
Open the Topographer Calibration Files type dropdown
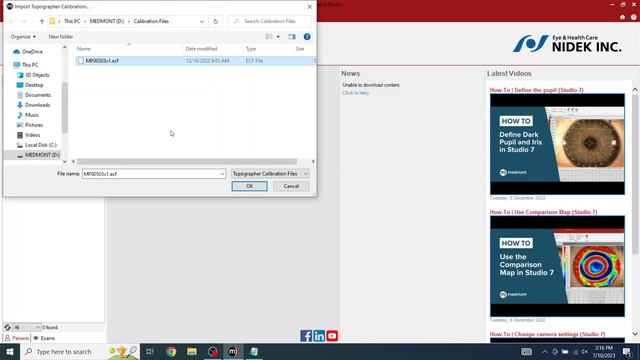click(270, 174)
